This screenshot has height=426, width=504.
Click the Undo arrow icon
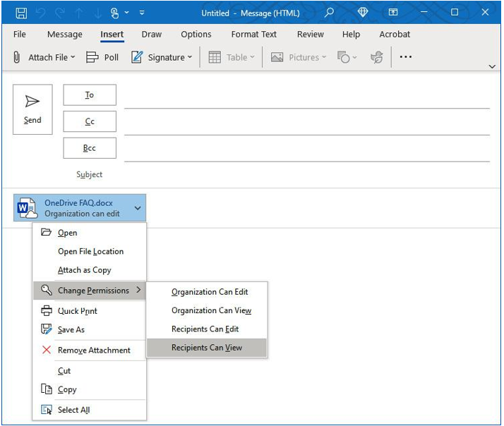(41, 13)
